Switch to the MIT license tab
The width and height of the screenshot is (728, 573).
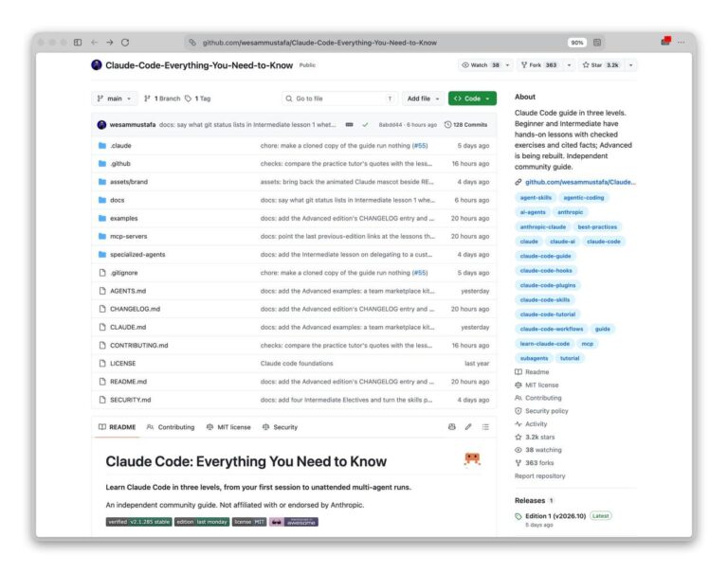coord(228,427)
